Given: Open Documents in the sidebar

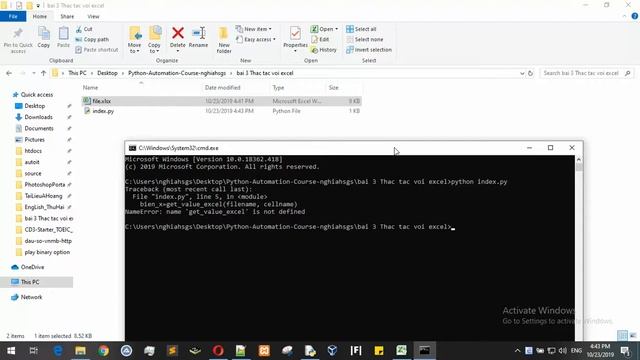Looking at the screenshot, I should pos(39,129).
